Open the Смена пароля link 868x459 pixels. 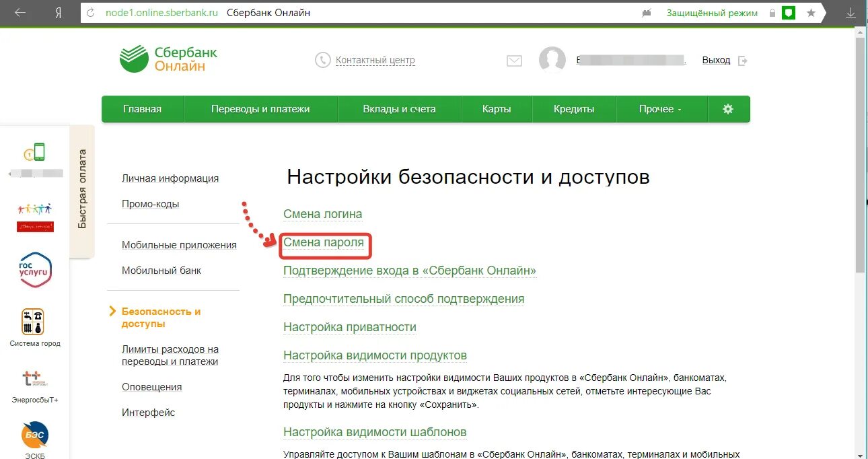[324, 242]
